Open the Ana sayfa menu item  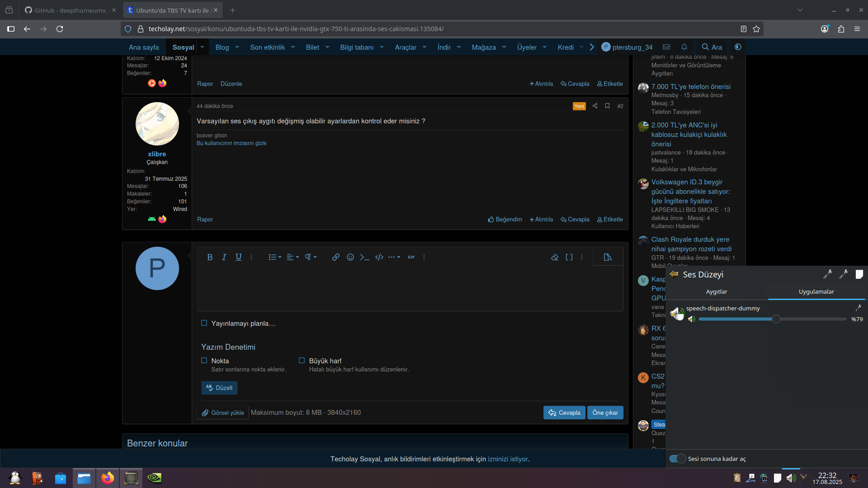click(x=144, y=47)
